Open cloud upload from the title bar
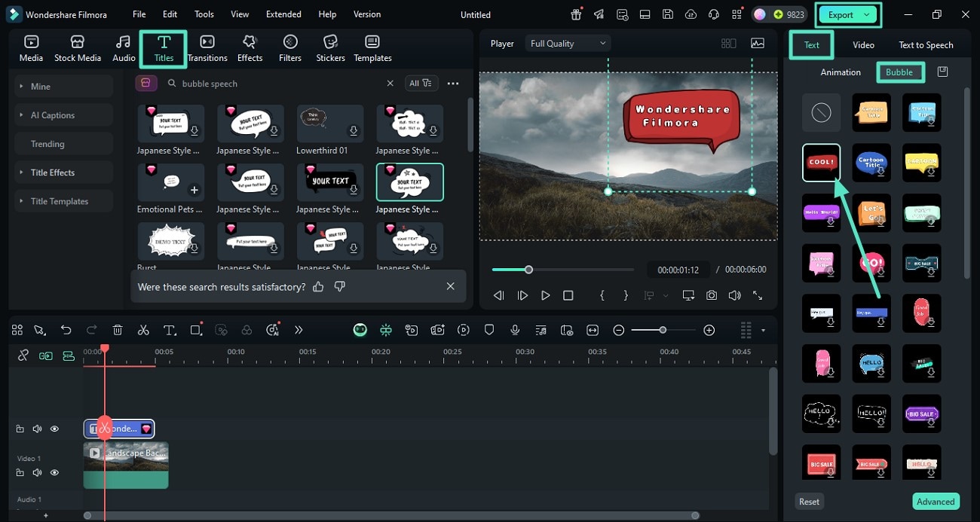Screen dimensions: 980x522 [x=691, y=14]
